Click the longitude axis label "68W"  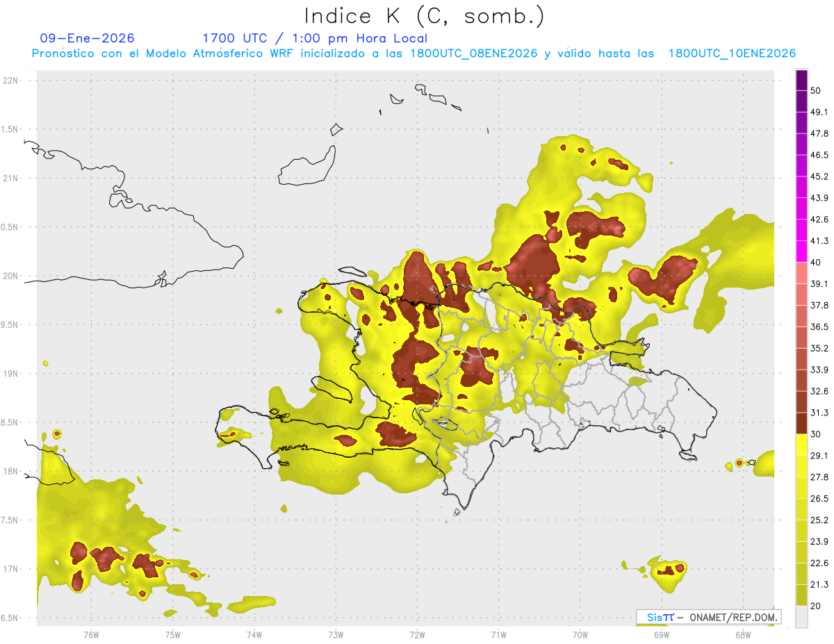coord(743,635)
